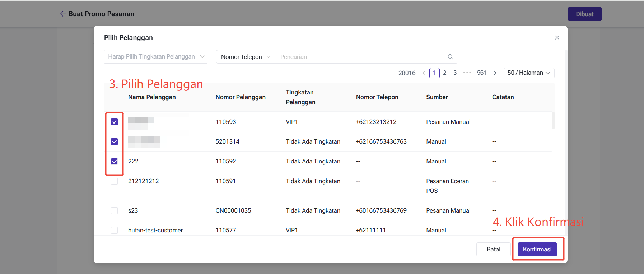Click the back arrow beside Buat Promo Pesanan
Image resolution: width=644 pixels, height=274 pixels.
pos(63,14)
